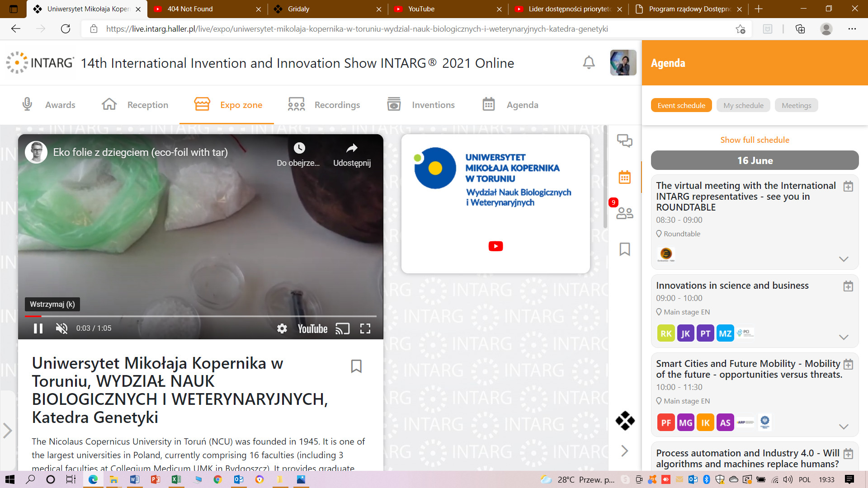This screenshot has width=868, height=488.
Task: Pause the video playback
Action: coord(38,328)
